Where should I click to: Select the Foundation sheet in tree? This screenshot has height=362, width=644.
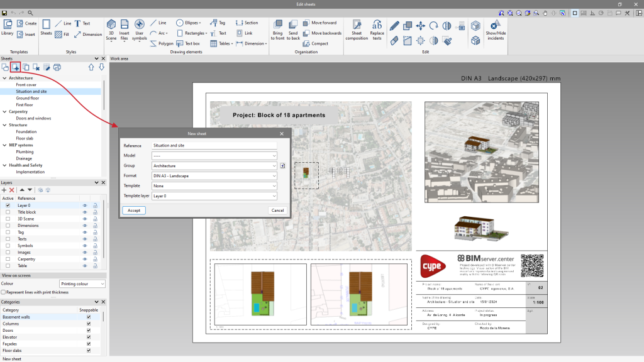click(x=26, y=131)
